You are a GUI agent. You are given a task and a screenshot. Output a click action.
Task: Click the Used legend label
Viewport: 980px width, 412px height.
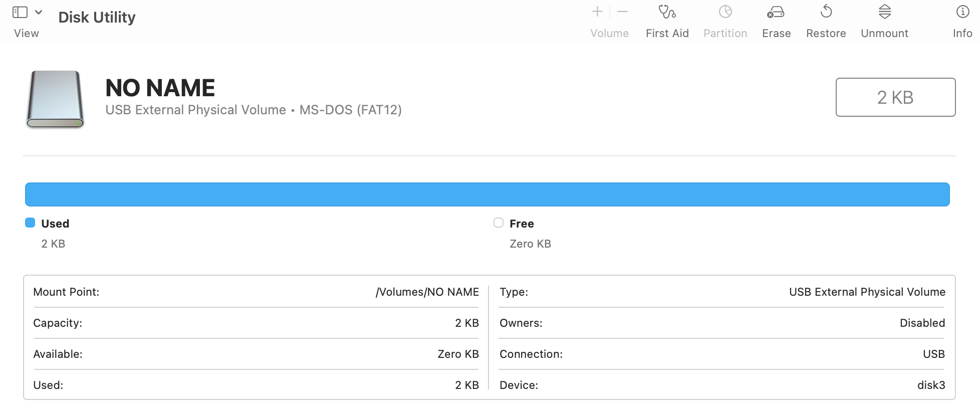55,224
